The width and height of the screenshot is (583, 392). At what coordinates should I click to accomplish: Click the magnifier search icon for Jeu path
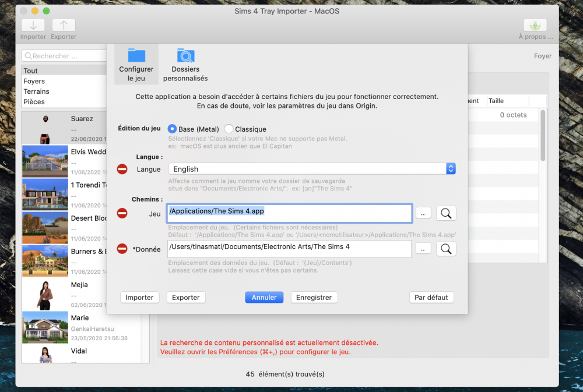pyautogui.click(x=446, y=213)
